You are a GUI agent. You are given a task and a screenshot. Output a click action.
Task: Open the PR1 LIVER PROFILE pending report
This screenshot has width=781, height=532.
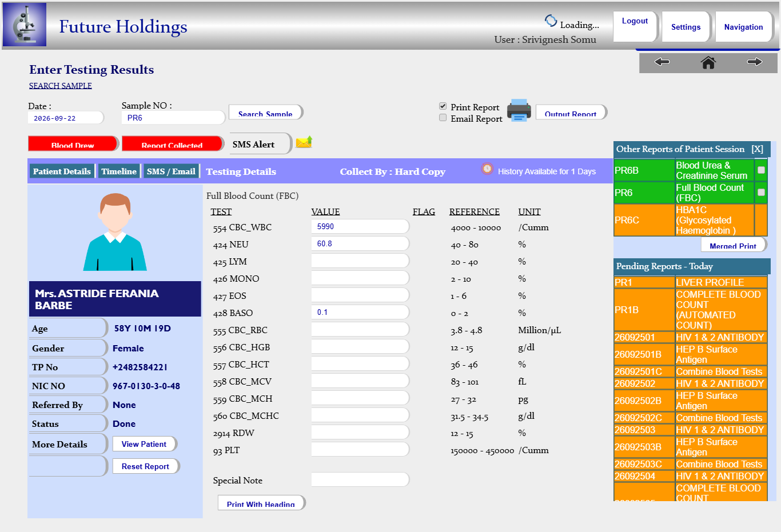tap(691, 282)
